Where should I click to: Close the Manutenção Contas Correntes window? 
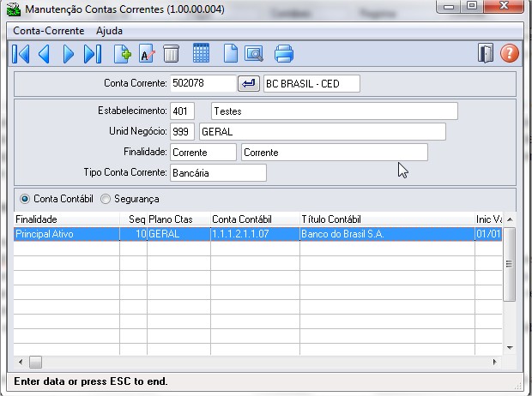click(x=504, y=6)
